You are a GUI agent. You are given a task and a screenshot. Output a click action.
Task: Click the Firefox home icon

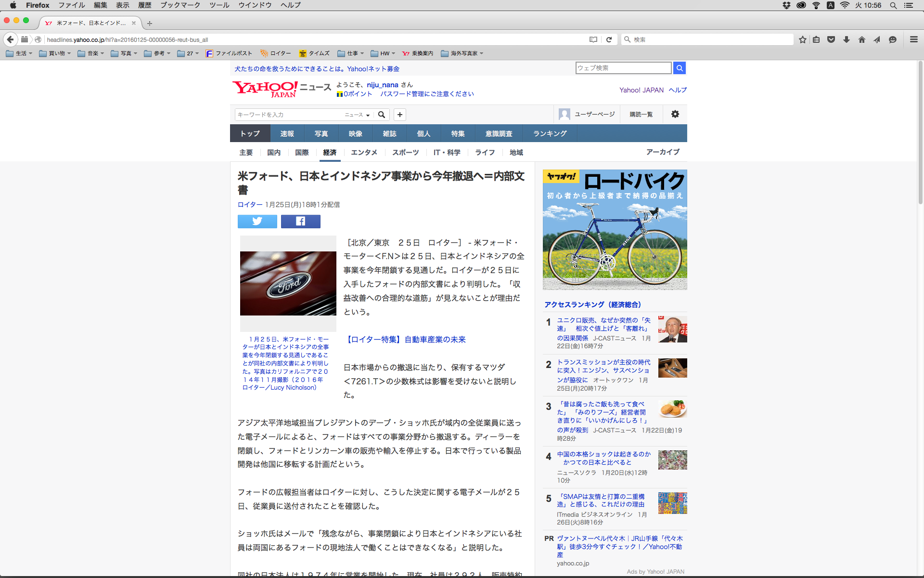[861, 39]
